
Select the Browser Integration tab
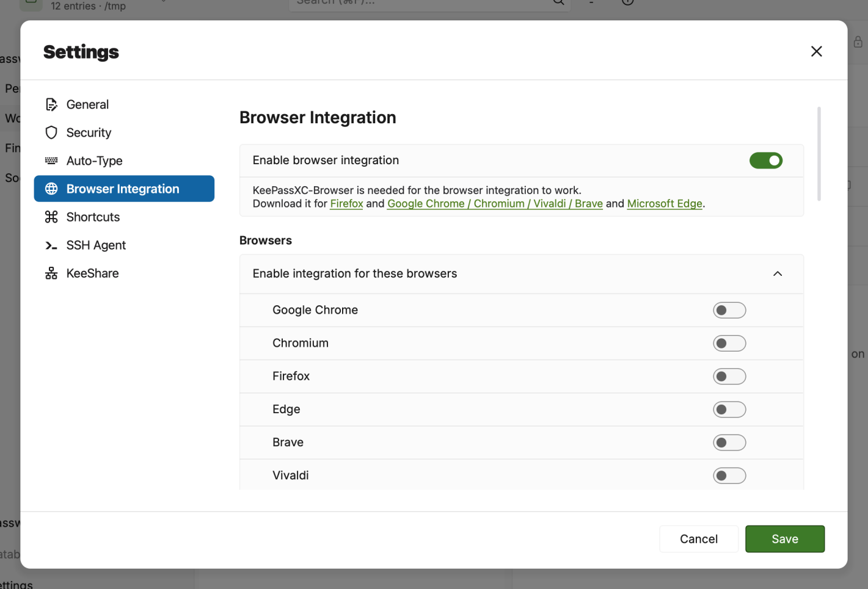[x=124, y=189]
